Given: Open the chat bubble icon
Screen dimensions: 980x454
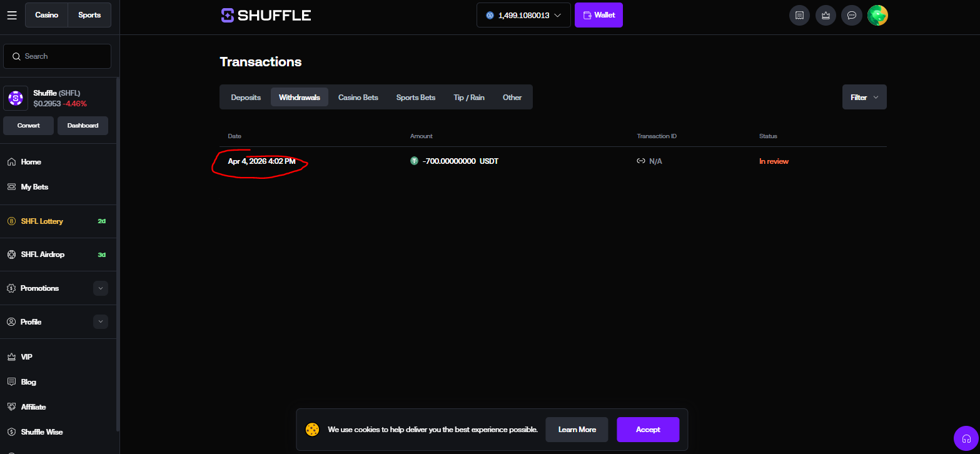Looking at the screenshot, I should [851, 15].
